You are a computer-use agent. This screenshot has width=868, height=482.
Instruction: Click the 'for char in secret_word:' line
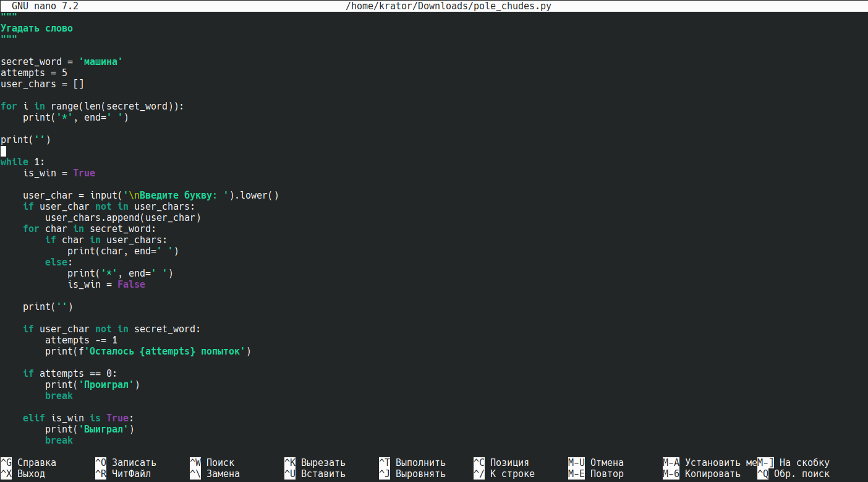(90, 229)
